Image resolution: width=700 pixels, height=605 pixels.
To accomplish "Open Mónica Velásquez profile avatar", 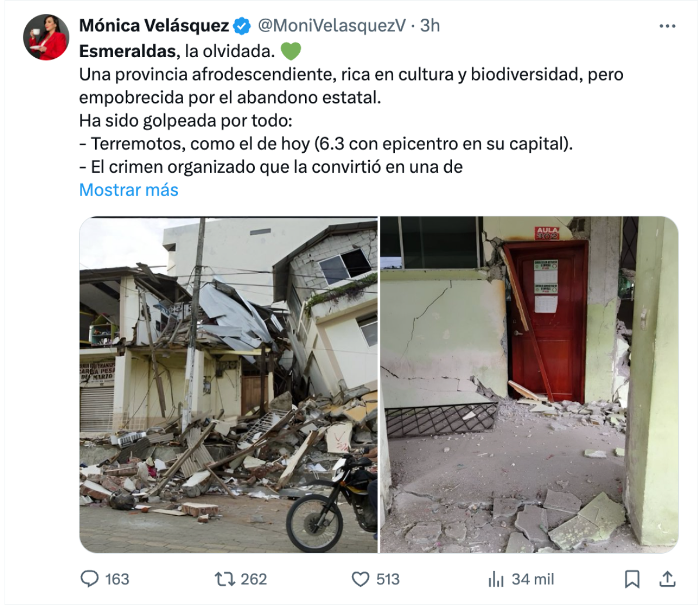I will 45,37.
